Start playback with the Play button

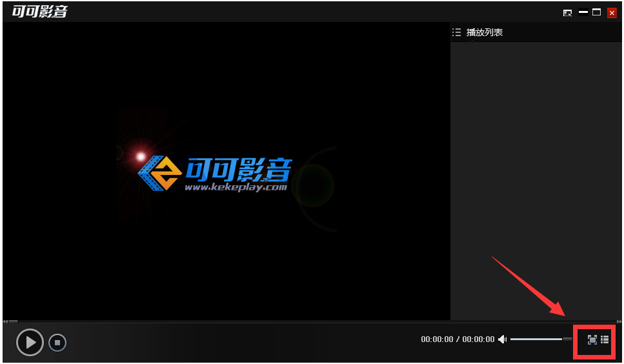pyautogui.click(x=30, y=342)
